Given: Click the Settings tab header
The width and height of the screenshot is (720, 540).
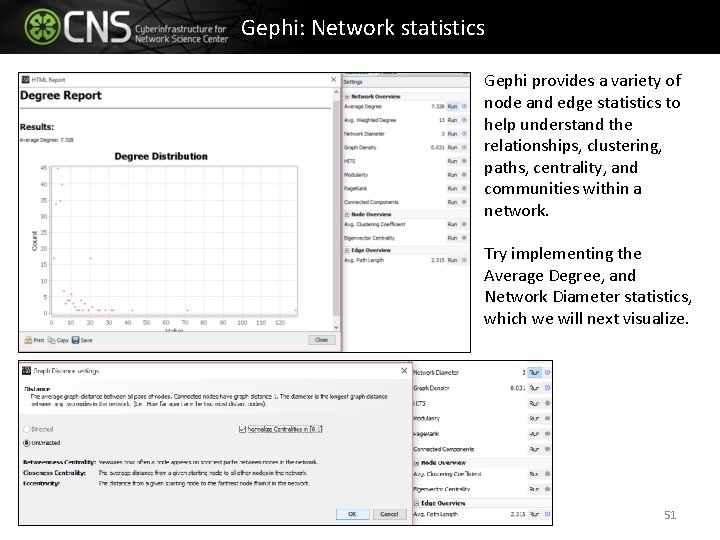Looking at the screenshot, I should [353, 82].
